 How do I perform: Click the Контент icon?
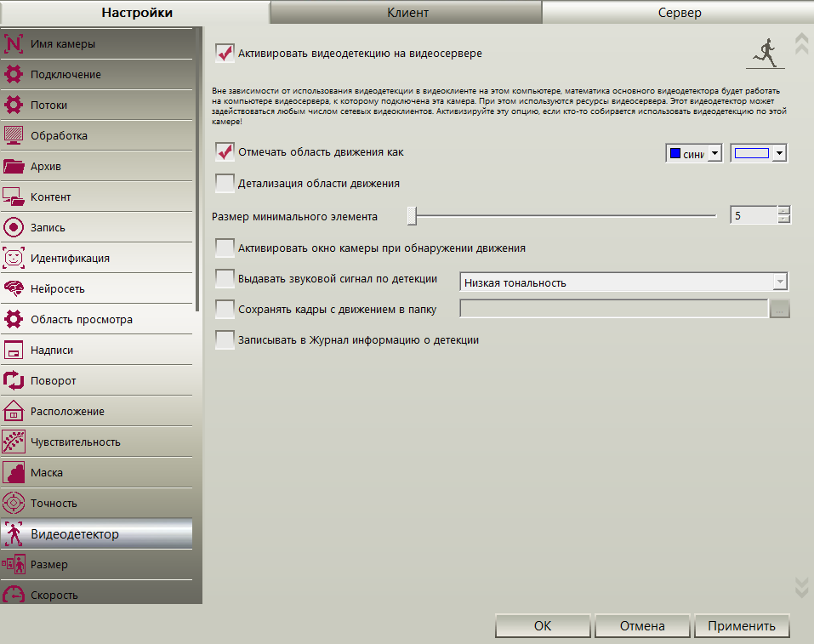(14, 197)
